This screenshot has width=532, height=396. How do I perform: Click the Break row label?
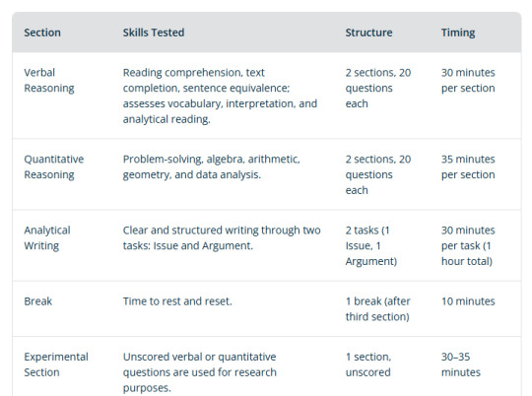point(38,301)
